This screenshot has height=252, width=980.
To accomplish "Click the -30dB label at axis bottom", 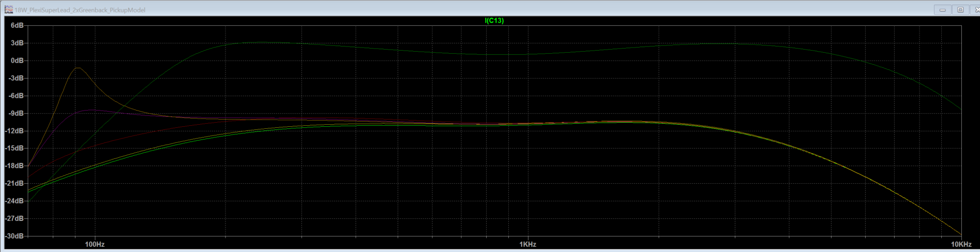I will click(14, 236).
